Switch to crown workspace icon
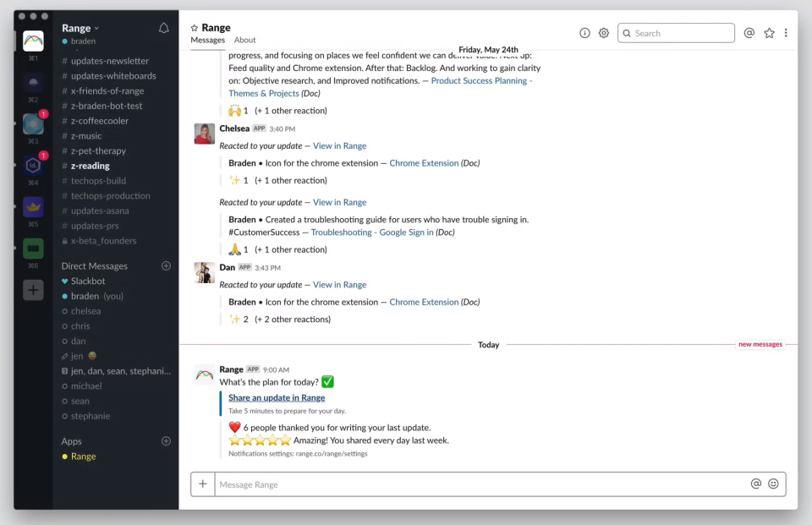The width and height of the screenshot is (812, 525). click(33, 206)
